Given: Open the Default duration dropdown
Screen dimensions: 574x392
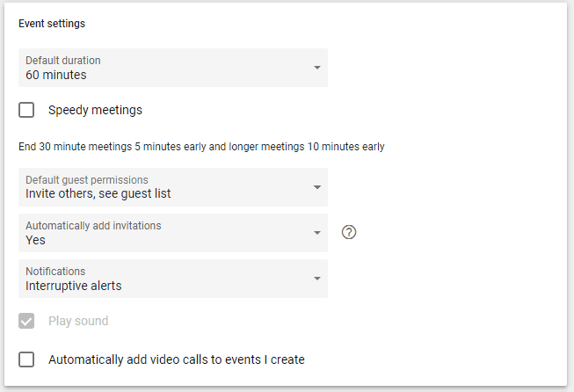Looking at the screenshot, I should coord(173,68).
